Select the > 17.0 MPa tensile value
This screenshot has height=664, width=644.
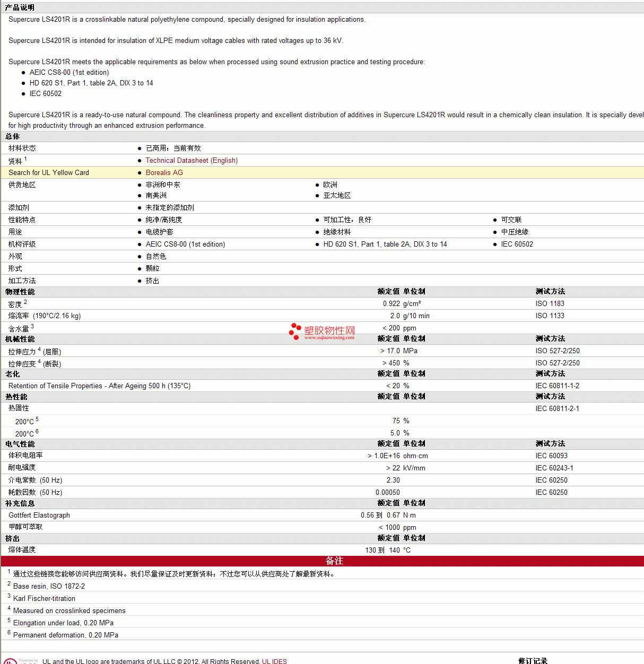tap(399, 351)
